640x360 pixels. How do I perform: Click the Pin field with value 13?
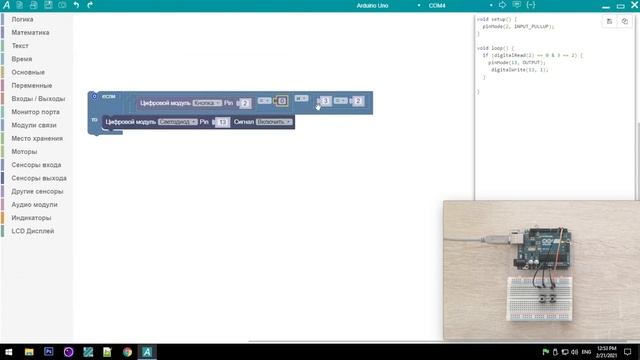click(x=222, y=122)
